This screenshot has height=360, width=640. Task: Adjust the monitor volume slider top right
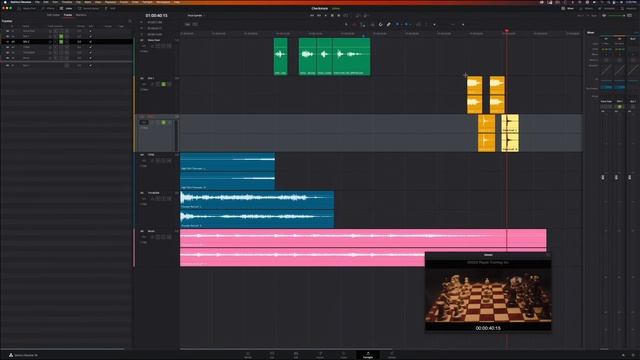[617, 16]
